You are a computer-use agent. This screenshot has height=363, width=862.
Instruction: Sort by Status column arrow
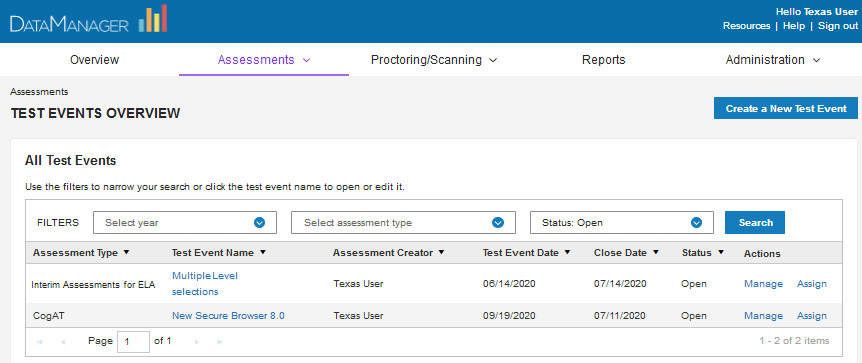721,252
